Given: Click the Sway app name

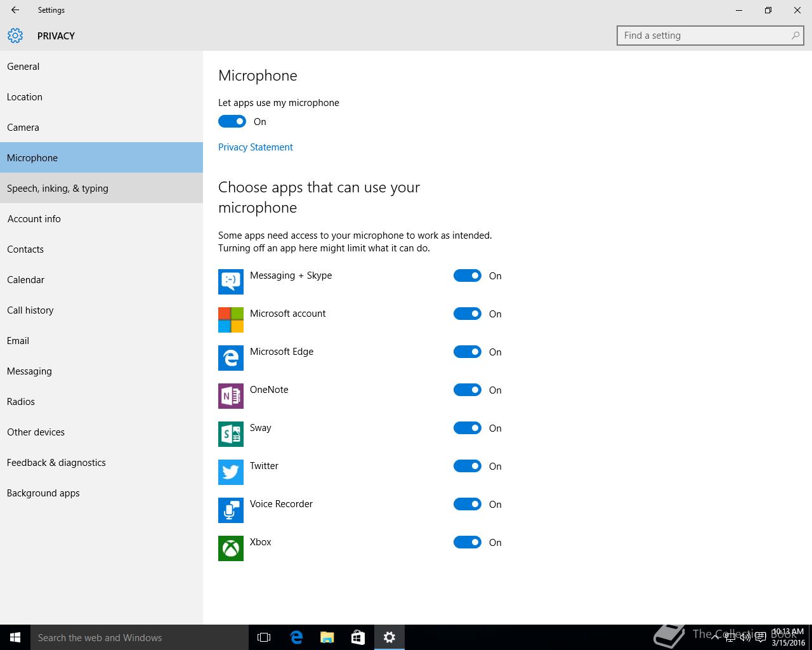Looking at the screenshot, I should [x=261, y=428].
